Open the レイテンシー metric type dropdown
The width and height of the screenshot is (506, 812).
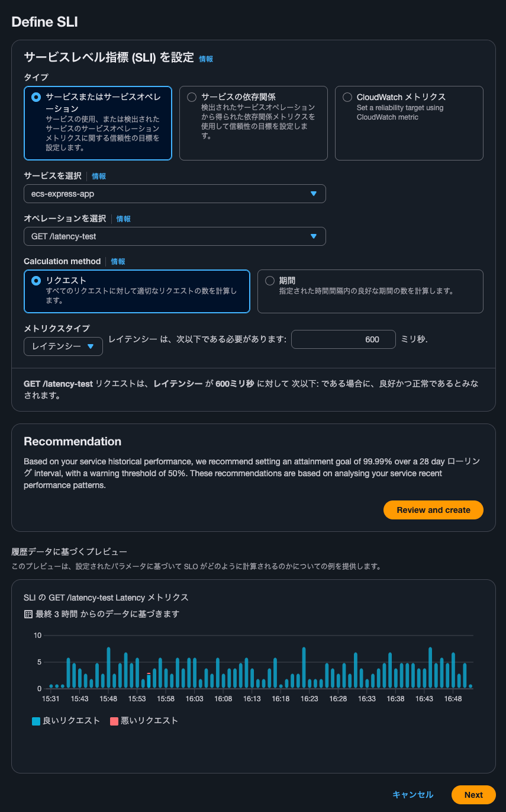tap(63, 346)
